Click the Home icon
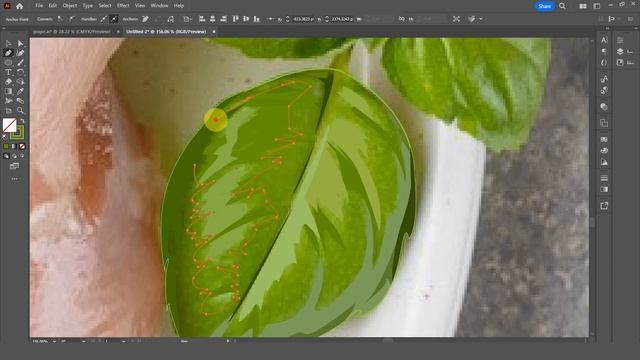Viewport: 640px width, 360px height. (x=19, y=6)
